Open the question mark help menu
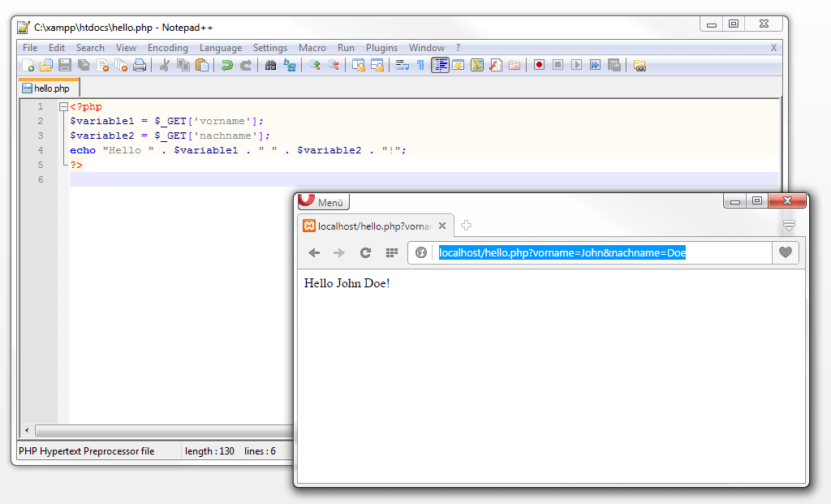The height and width of the screenshot is (504, 831). coord(458,48)
